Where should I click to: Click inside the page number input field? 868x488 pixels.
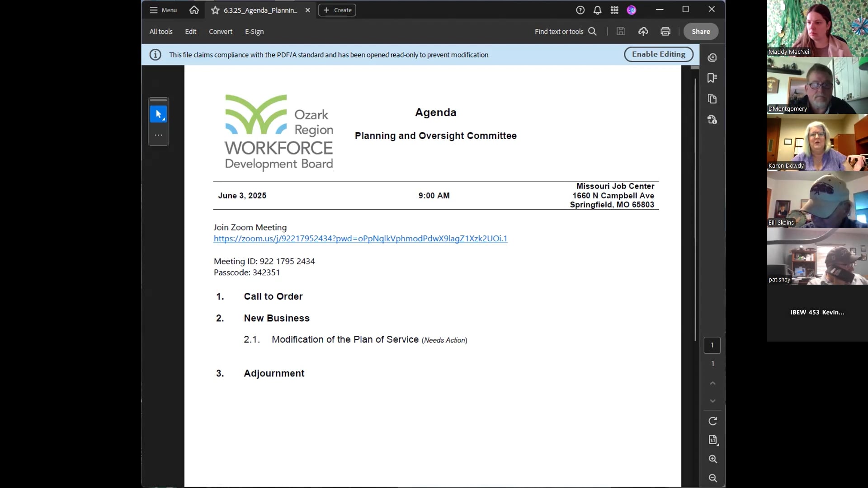[712, 345]
